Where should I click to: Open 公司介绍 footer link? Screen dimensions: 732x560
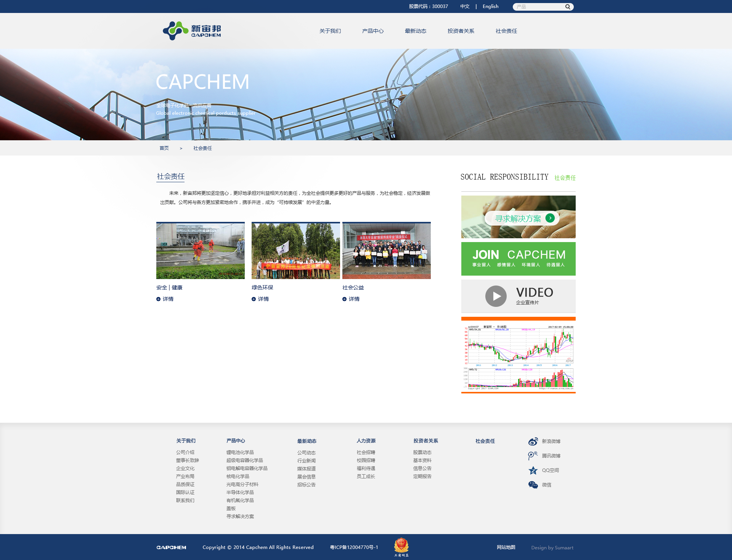[185, 452]
